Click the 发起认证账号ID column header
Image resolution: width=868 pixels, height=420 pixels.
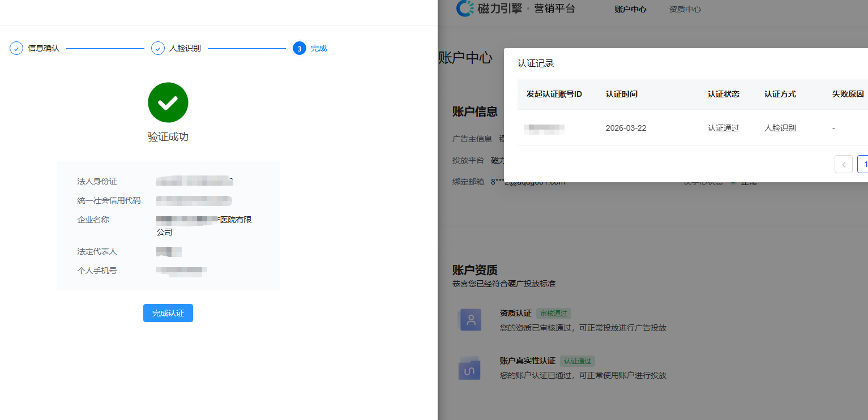tap(554, 94)
